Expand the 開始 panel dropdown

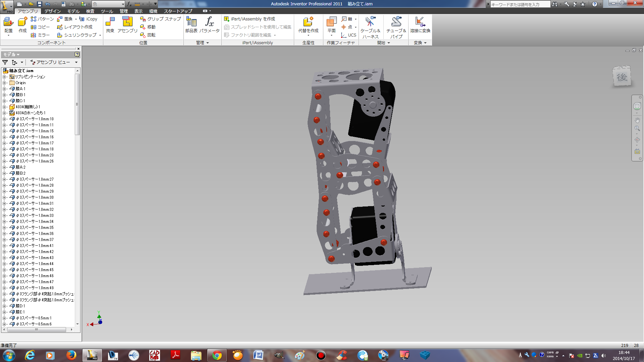pyautogui.click(x=389, y=43)
